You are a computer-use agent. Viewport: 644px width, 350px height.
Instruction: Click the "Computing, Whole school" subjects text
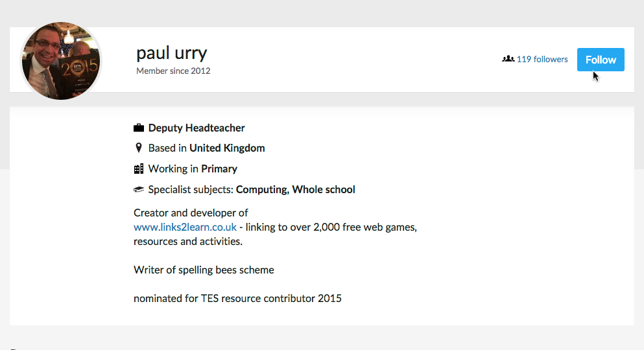(x=295, y=190)
